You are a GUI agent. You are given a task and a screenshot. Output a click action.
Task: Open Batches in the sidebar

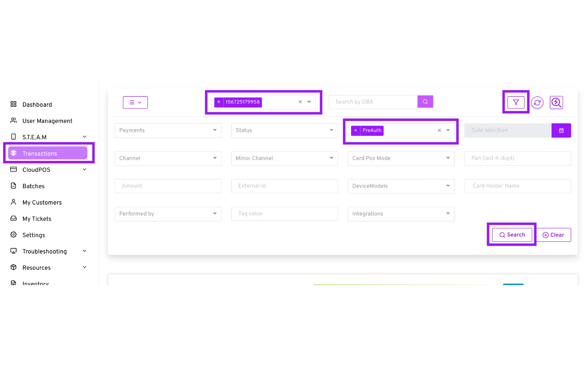(33, 186)
